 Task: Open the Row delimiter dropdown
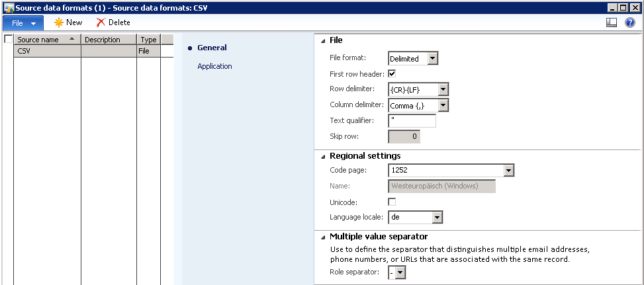[x=443, y=89]
